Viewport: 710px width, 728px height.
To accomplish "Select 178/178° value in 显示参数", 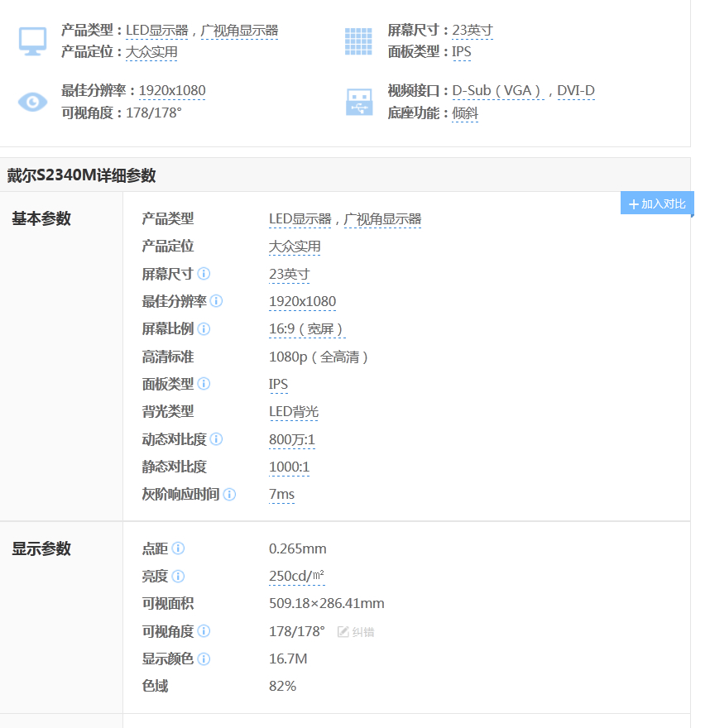I will (x=297, y=631).
